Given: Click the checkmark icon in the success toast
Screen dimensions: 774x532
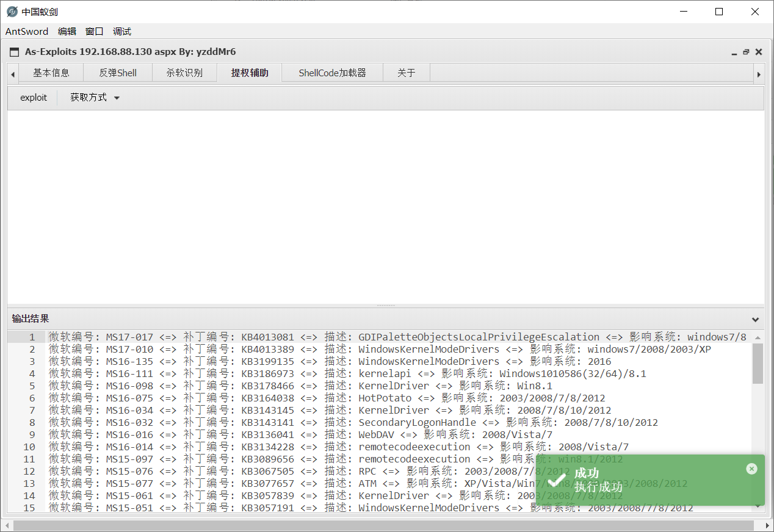Looking at the screenshot, I should (x=557, y=480).
